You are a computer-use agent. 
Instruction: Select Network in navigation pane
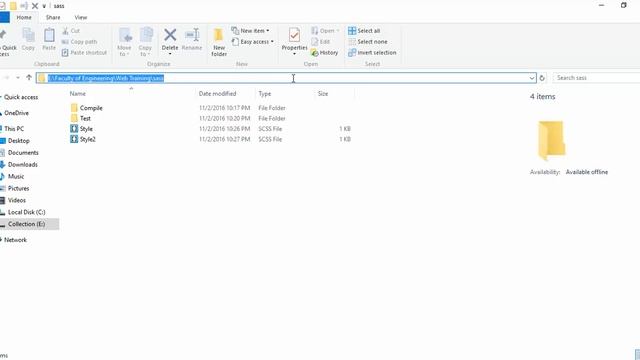[15, 240]
